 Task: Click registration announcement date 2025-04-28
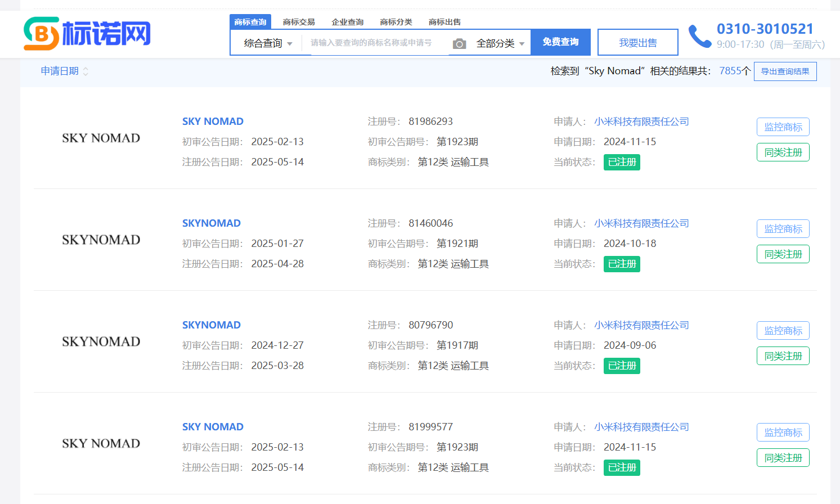(277, 264)
